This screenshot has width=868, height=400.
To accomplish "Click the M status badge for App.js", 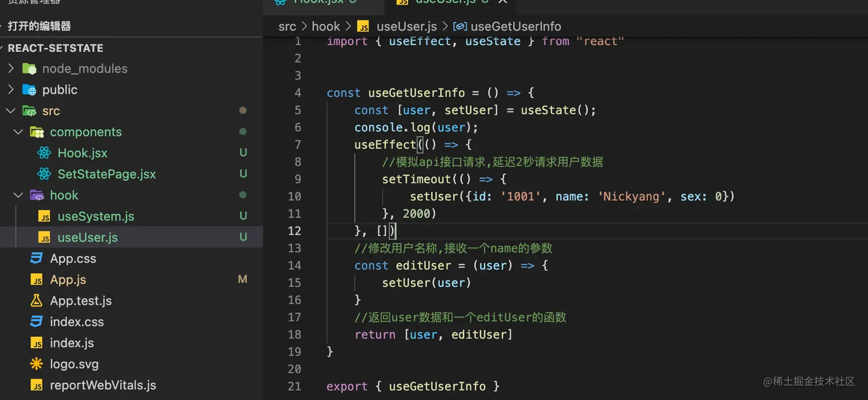I will [x=242, y=279].
